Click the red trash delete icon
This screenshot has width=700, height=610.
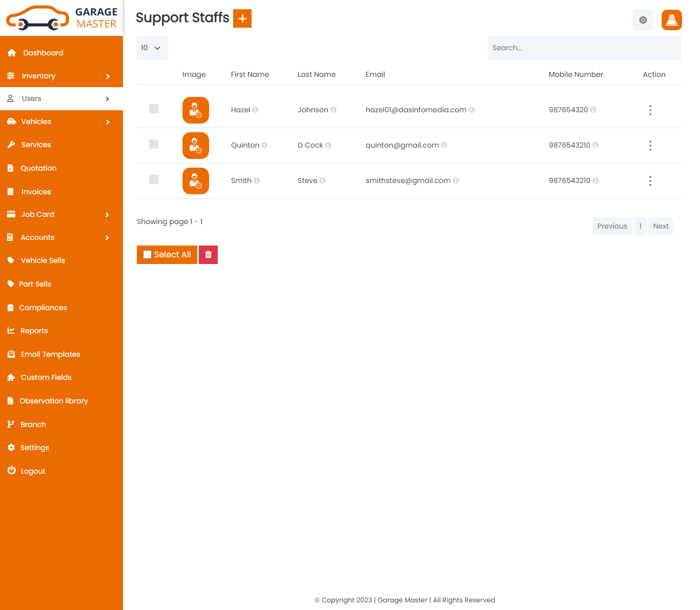click(208, 255)
